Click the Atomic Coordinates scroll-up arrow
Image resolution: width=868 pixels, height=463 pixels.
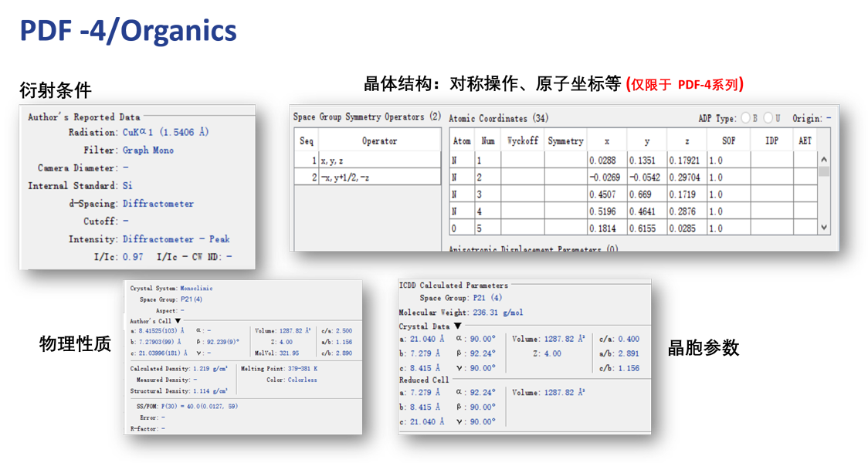(824, 159)
